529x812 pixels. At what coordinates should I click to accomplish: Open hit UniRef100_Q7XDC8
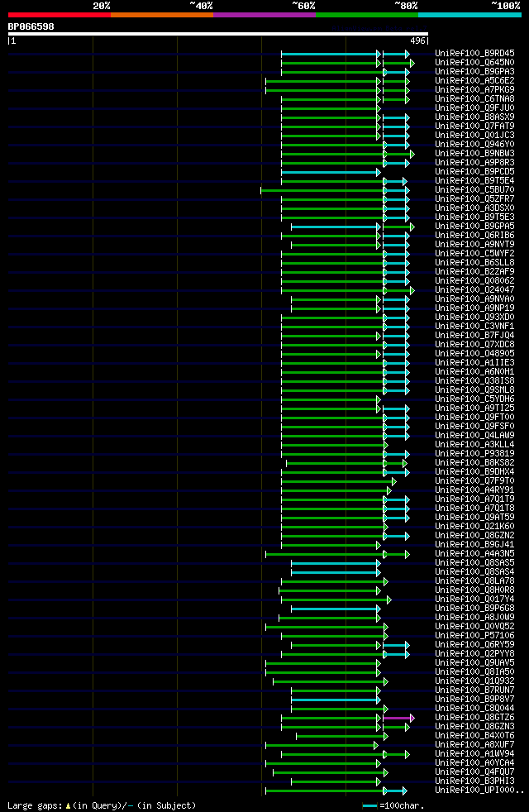tap(474, 344)
